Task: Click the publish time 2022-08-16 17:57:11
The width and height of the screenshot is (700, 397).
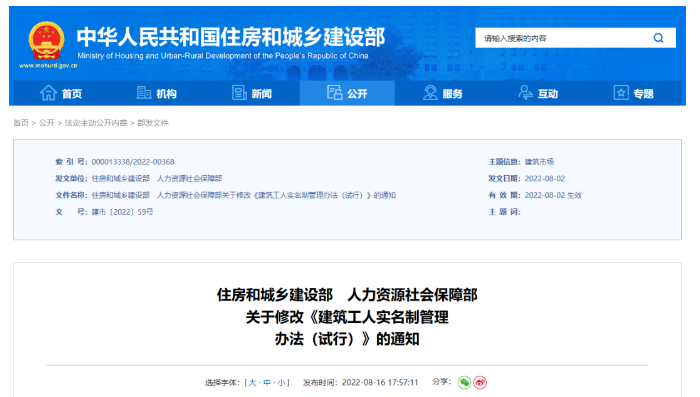Action: point(380,382)
